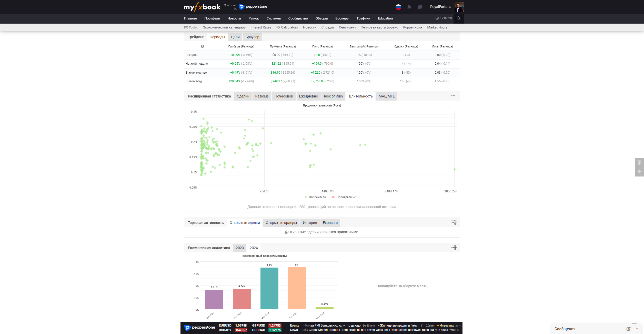Open the RoyalFortuna user profile menu
This screenshot has height=334, width=644.
(x=441, y=7)
